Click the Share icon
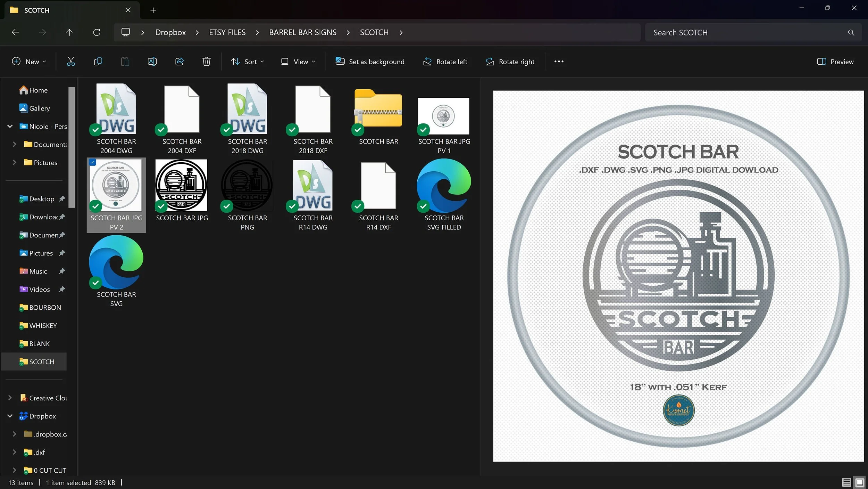Screen dimensions: 868x489 coord(180,62)
